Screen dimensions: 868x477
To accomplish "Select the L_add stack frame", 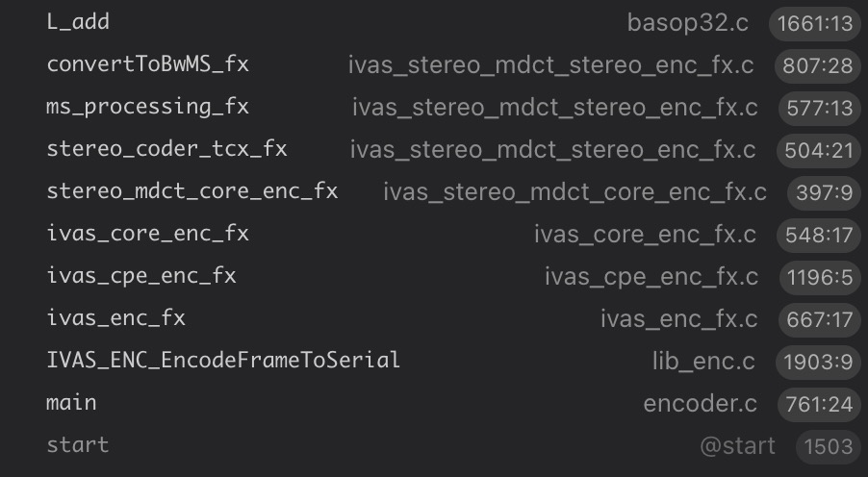I will 78,22.
